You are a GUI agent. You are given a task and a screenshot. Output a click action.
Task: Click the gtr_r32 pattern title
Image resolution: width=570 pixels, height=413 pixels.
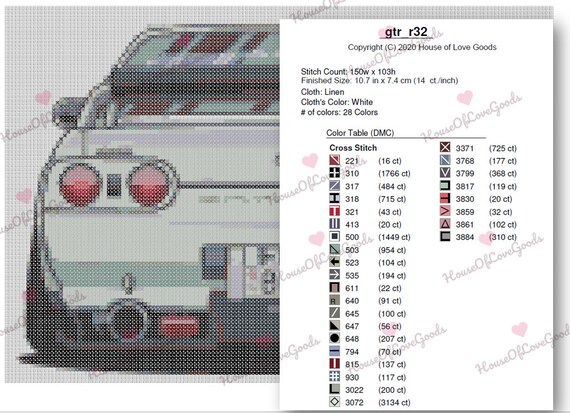coord(406,32)
